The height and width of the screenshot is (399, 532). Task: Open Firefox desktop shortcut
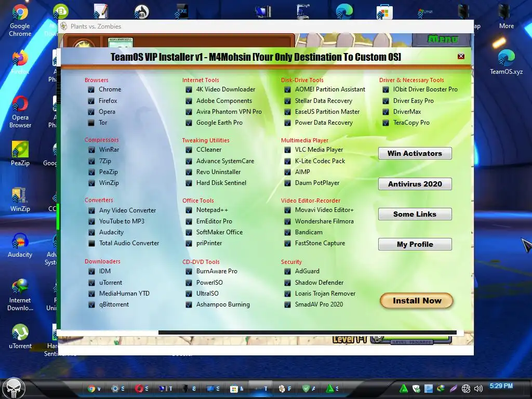click(20, 63)
